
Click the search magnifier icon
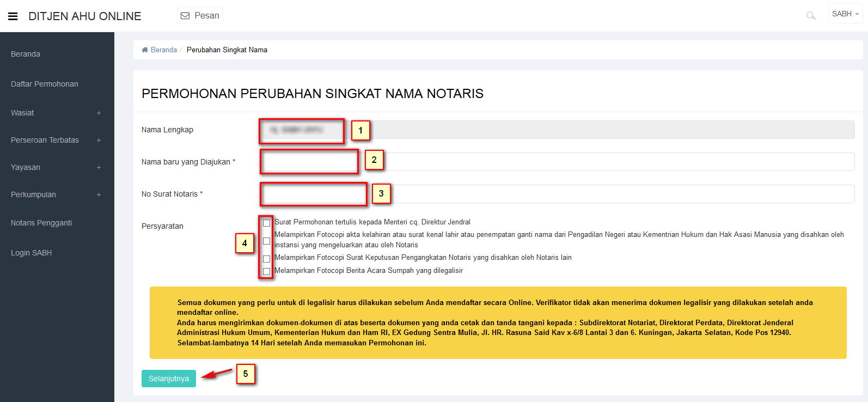tap(810, 16)
